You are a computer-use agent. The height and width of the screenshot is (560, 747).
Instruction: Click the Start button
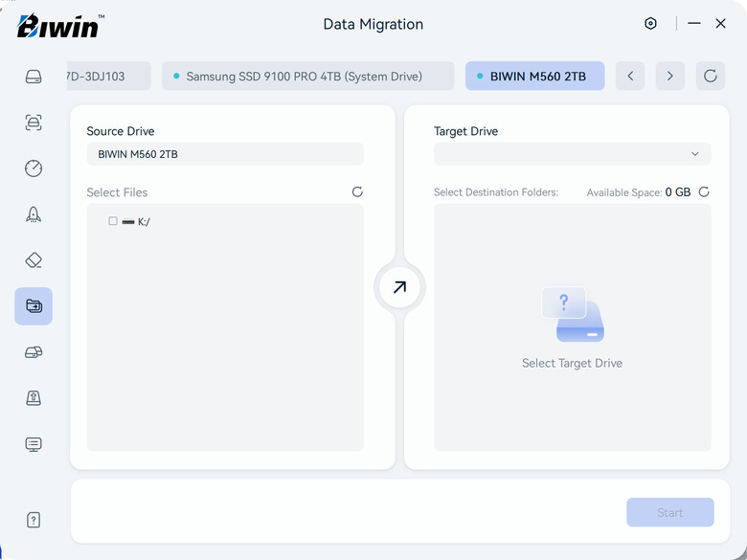669,512
